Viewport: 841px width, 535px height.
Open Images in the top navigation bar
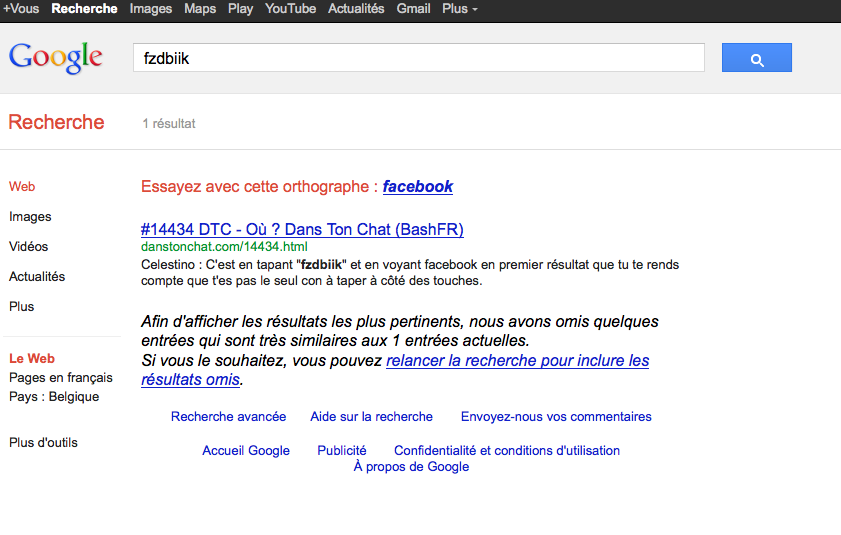pos(150,9)
